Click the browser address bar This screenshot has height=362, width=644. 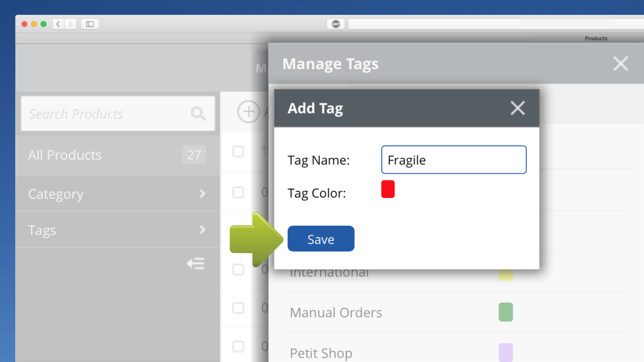[x=496, y=24]
